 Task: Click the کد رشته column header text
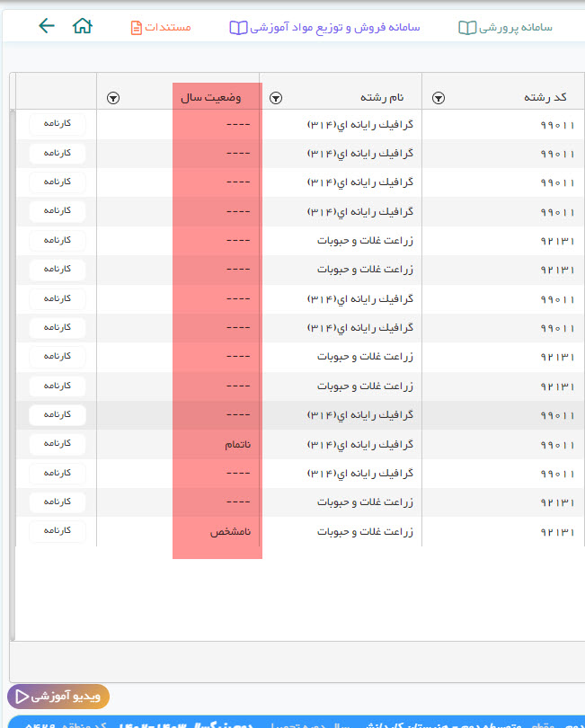click(x=546, y=97)
